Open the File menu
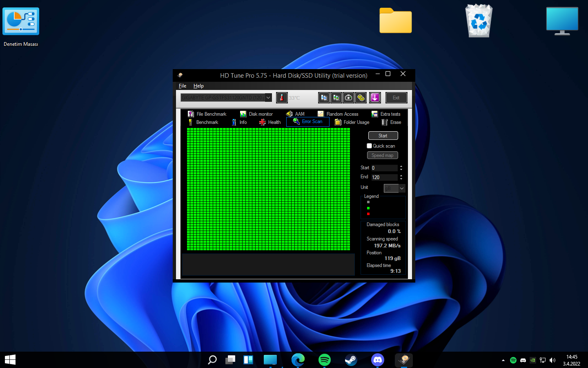 [183, 86]
